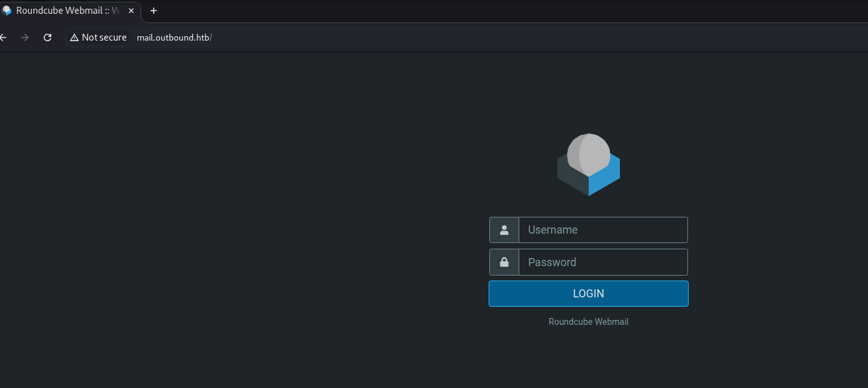Image resolution: width=868 pixels, height=388 pixels.
Task: Go back to the previous page
Action: point(3,37)
